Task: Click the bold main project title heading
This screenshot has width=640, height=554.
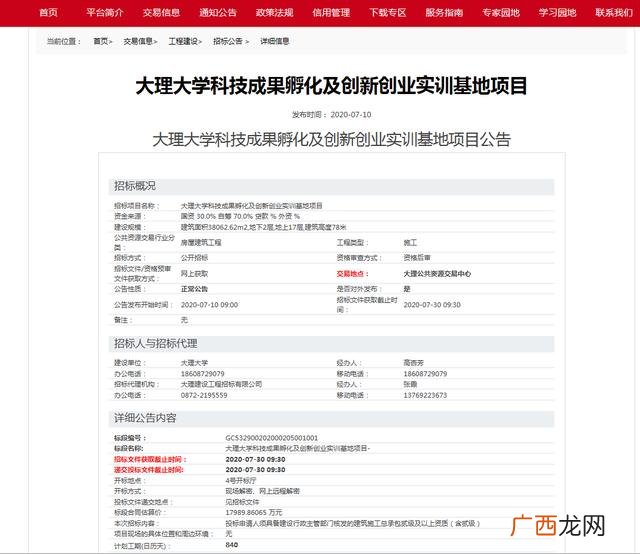Action: (x=331, y=86)
